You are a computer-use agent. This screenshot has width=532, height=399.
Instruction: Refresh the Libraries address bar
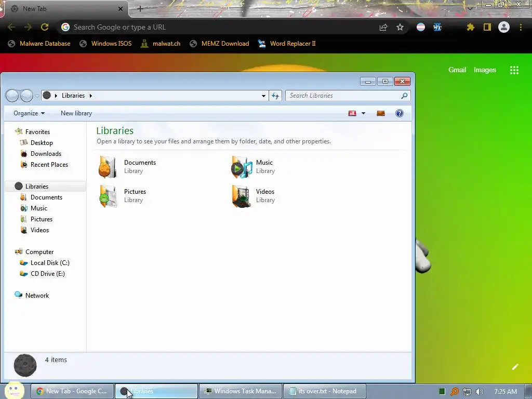275,96
